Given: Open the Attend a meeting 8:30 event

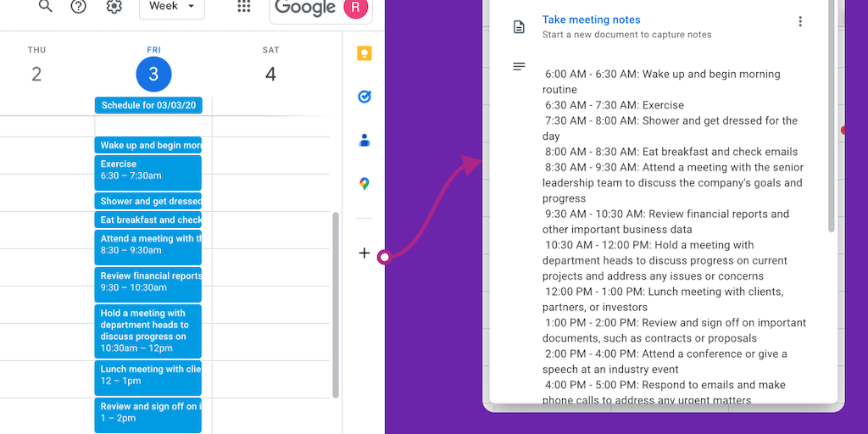Looking at the screenshot, I should click(148, 248).
